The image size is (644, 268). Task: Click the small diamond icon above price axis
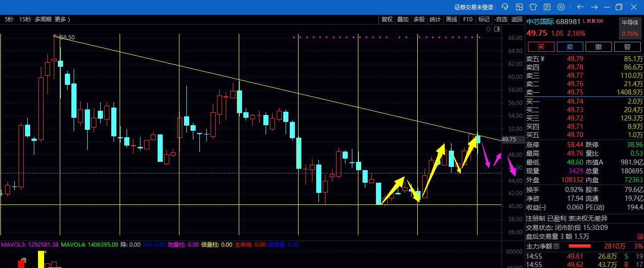[x=488, y=29]
